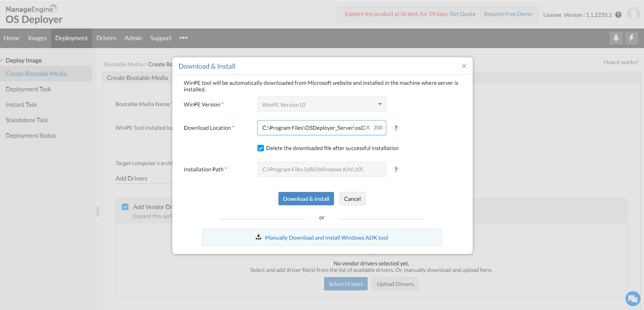
Task: Open the Drivers menu tab
Action: (106, 38)
